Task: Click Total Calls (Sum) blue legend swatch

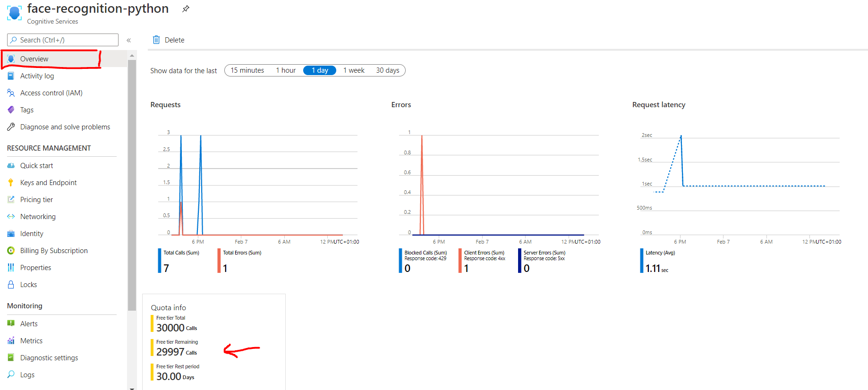Action: (x=160, y=261)
